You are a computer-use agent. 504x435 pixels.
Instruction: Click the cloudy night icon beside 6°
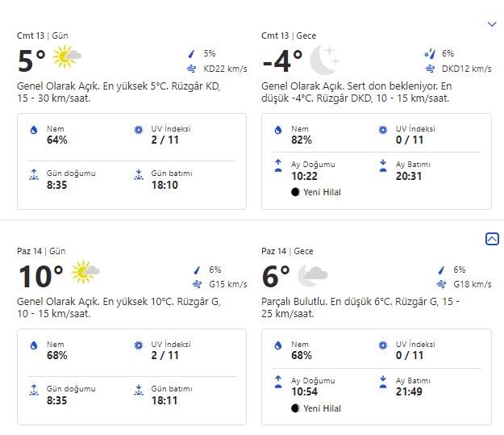pos(313,275)
